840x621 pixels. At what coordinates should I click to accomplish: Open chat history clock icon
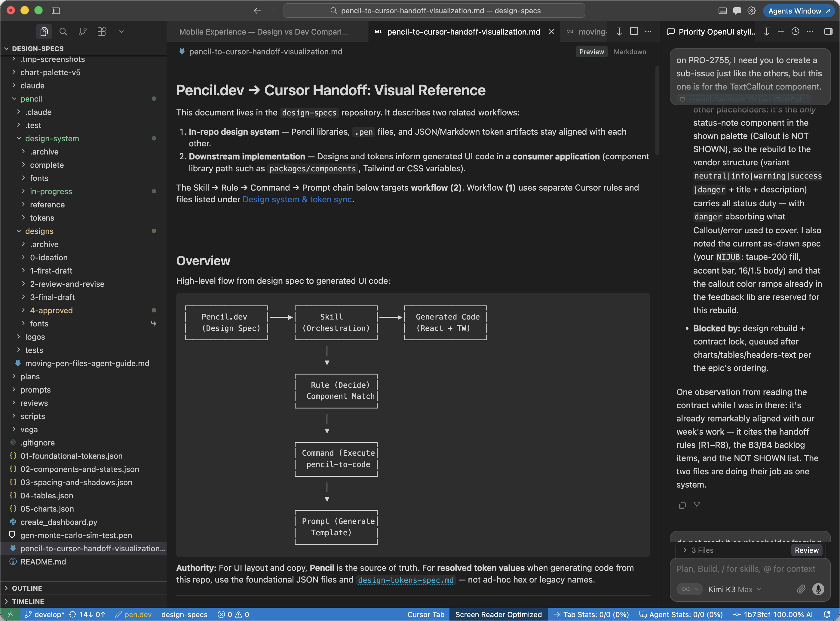tap(795, 31)
